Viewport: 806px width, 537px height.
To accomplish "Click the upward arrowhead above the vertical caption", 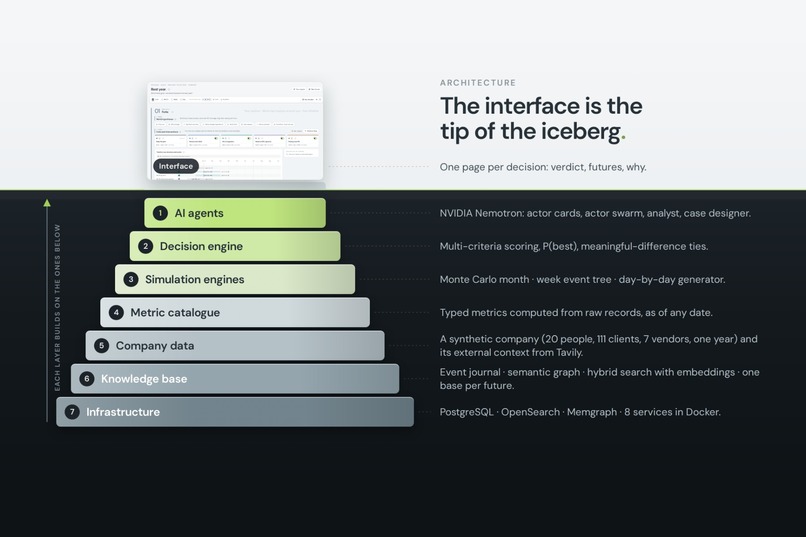I will point(47,203).
